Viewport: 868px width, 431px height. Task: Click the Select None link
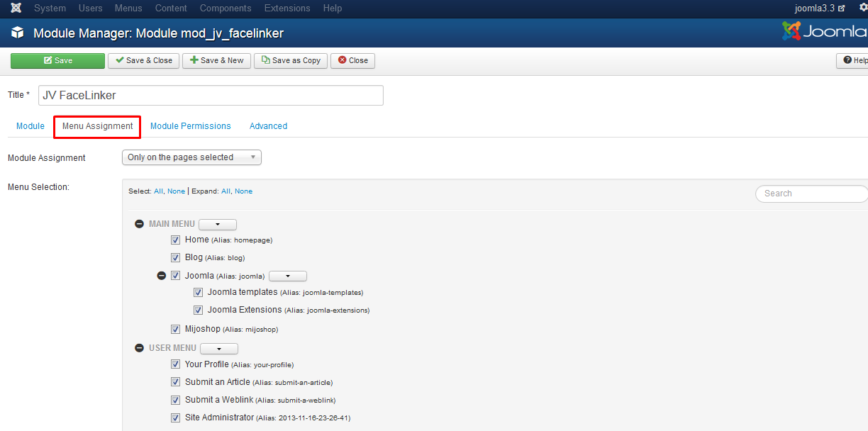(176, 191)
